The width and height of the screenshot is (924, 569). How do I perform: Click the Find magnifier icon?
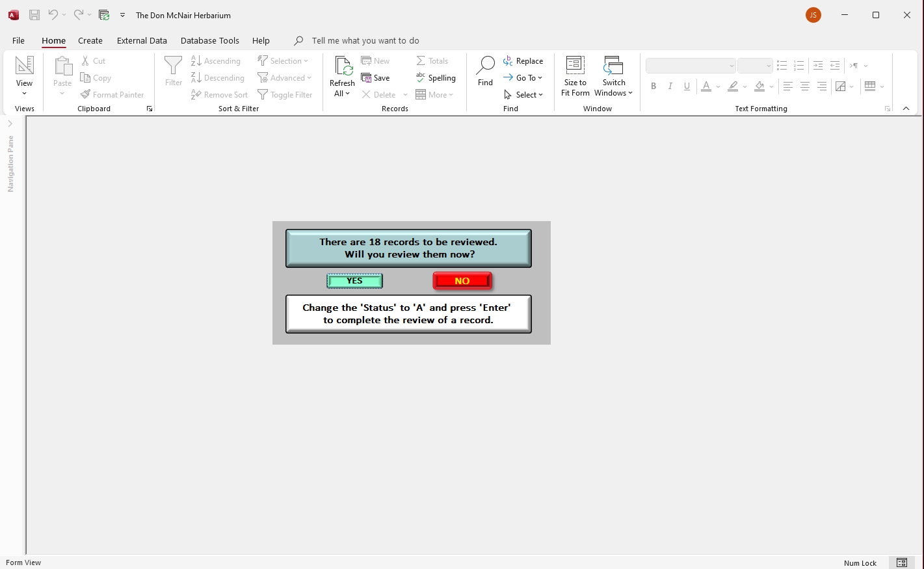tap(485, 65)
